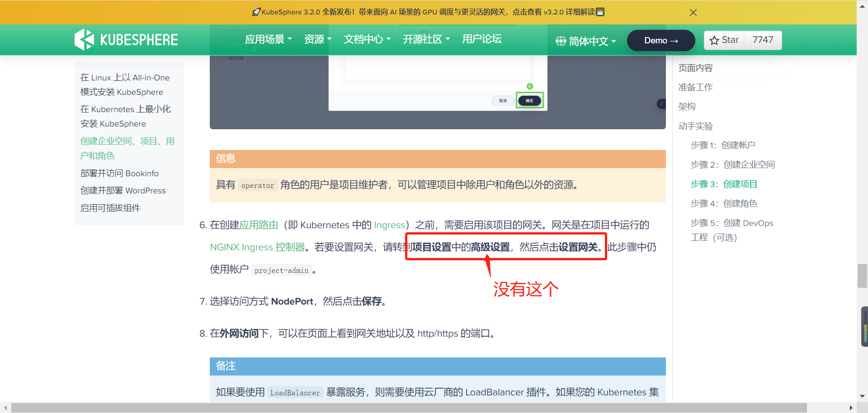
Task: Click the KubeSphere logo icon
Action: pyautogui.click(x=84, y=40)
